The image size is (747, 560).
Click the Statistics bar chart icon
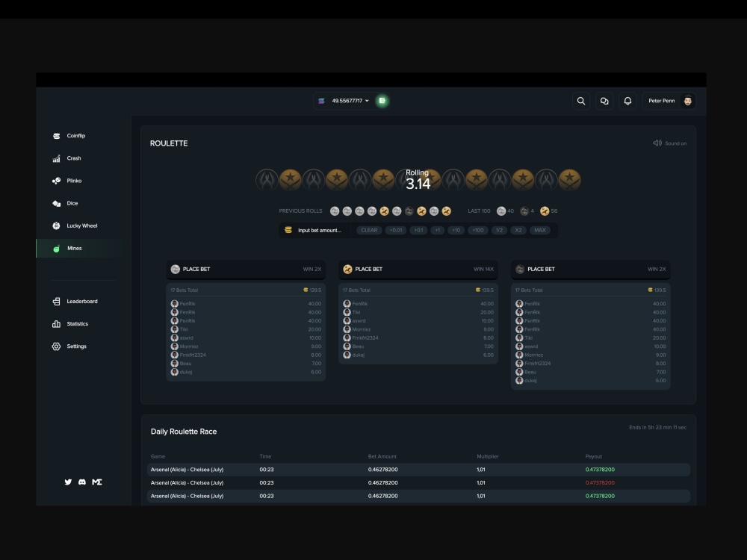click(56, 324)
